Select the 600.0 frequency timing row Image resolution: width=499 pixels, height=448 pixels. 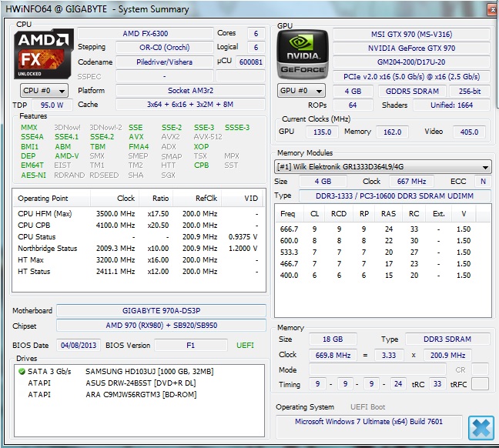click(383, 240)
